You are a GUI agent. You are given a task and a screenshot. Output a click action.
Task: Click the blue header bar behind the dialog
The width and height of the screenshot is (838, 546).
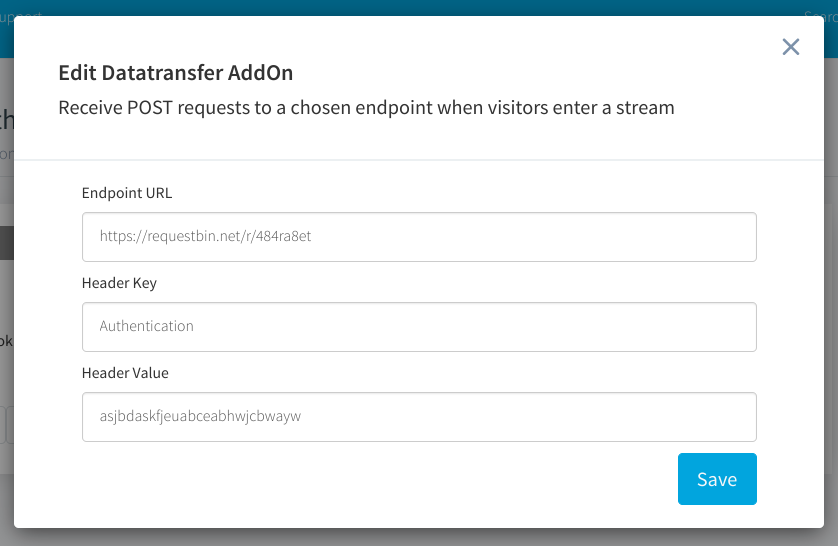(x=419, y=6)
